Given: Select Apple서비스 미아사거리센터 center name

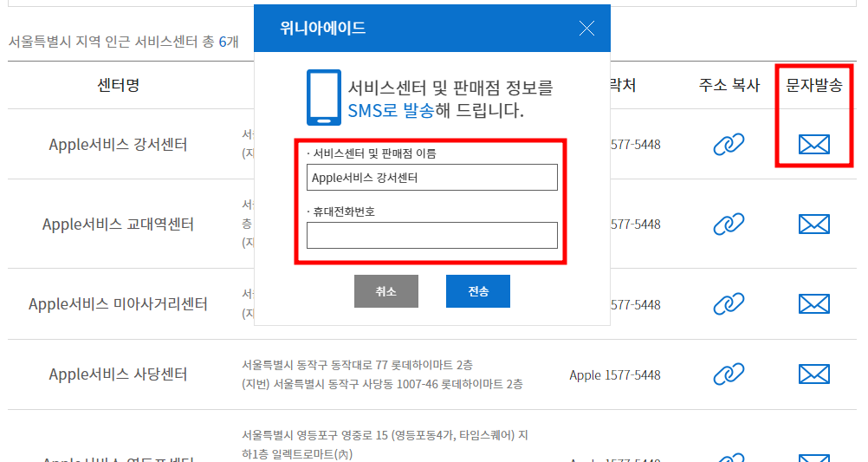Looking at the screenshot, I should coord(118,304).
